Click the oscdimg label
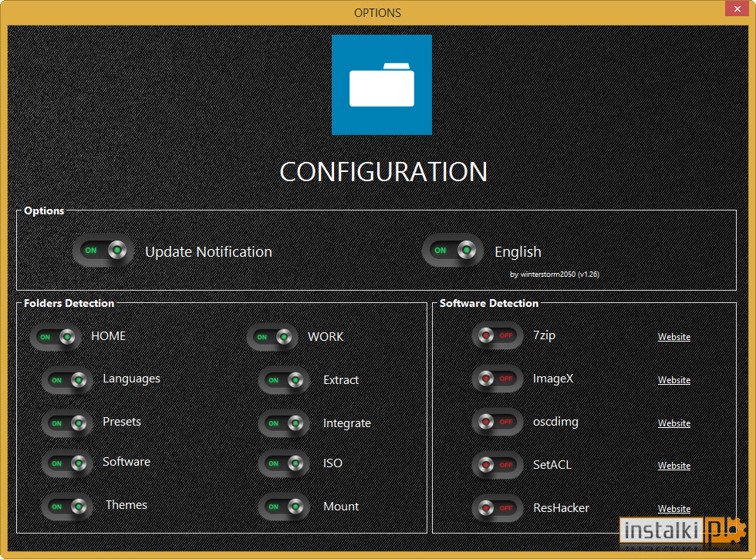 (555, 423)
